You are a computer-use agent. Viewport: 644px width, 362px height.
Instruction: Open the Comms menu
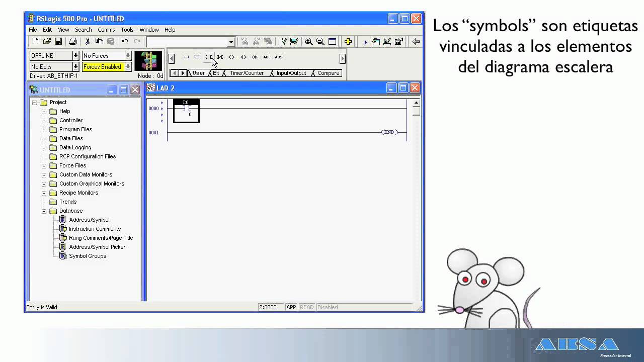[x=106, y=30]
